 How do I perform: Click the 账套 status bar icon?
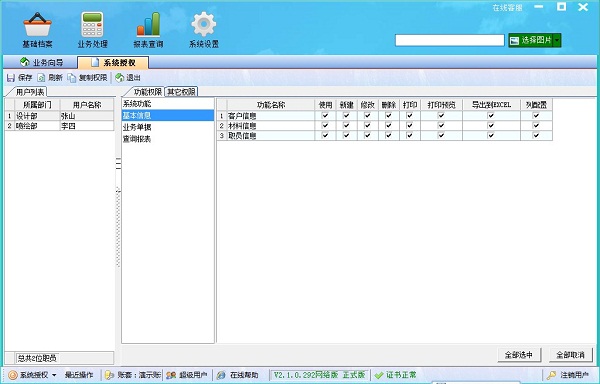(x=109, y=375)
